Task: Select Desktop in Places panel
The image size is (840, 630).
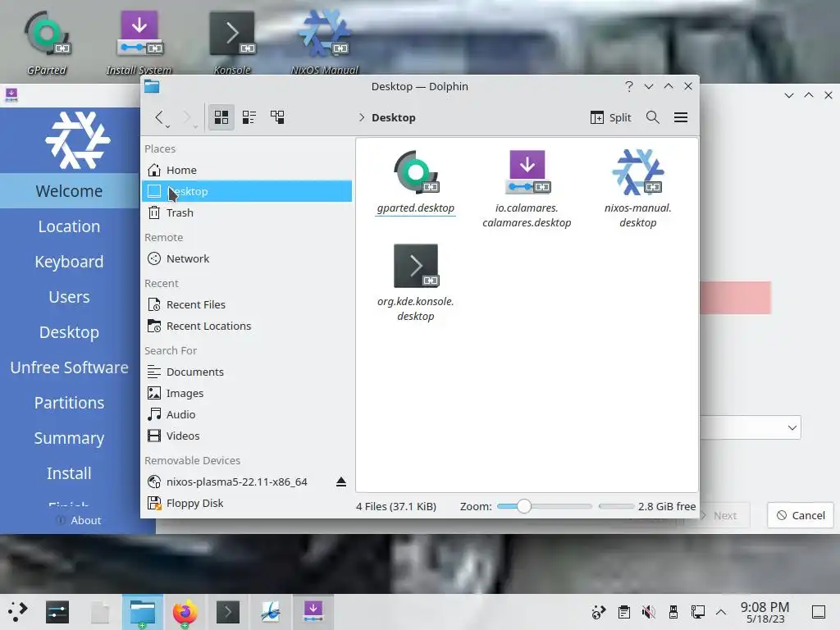Action: coord(247,191)
